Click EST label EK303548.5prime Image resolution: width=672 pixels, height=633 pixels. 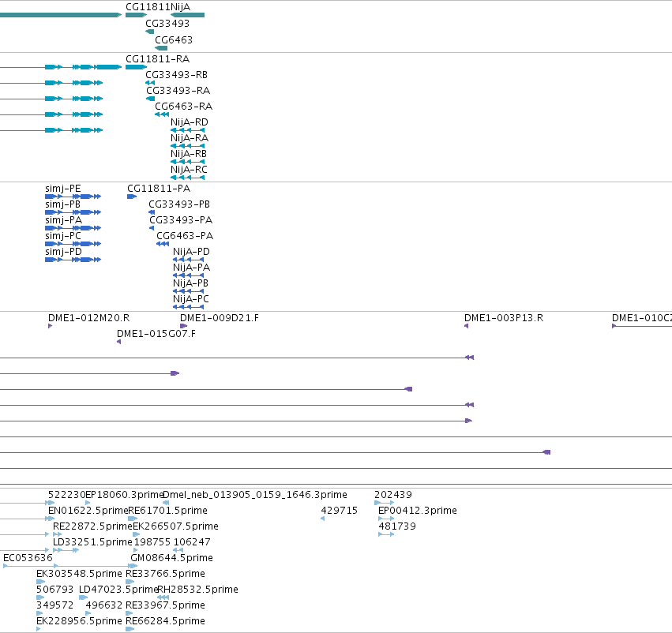79,574
